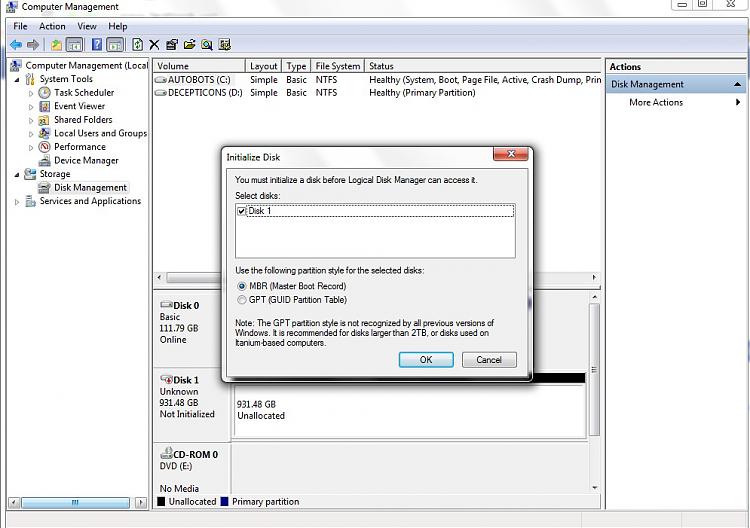Screen dimensions: 750x528
Task: Click the Disk Management tree icon
Action: pos(44,187)
